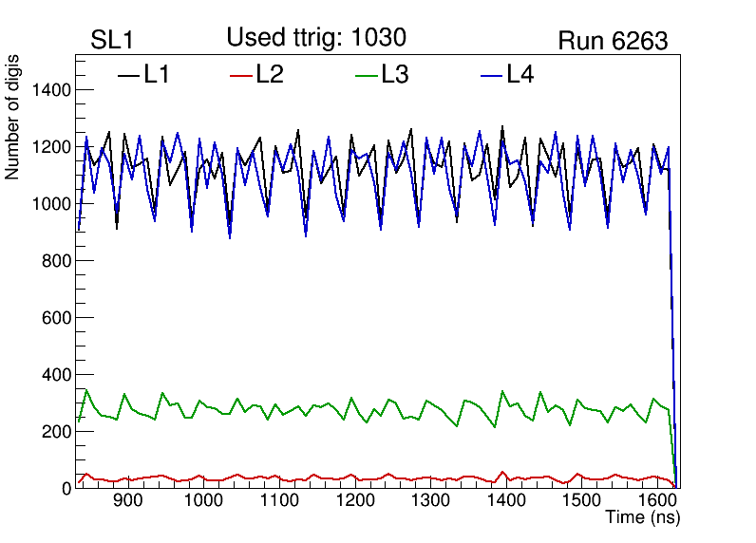Viewport: 756px width, 543px height.
Task: Select the L1 legend label text
Action: (x=157, y=75)
